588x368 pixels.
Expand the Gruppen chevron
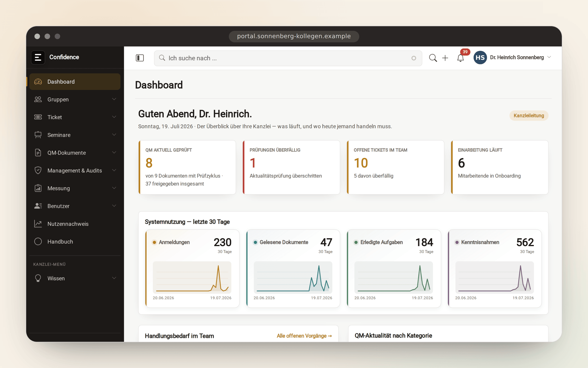(114, 99)
